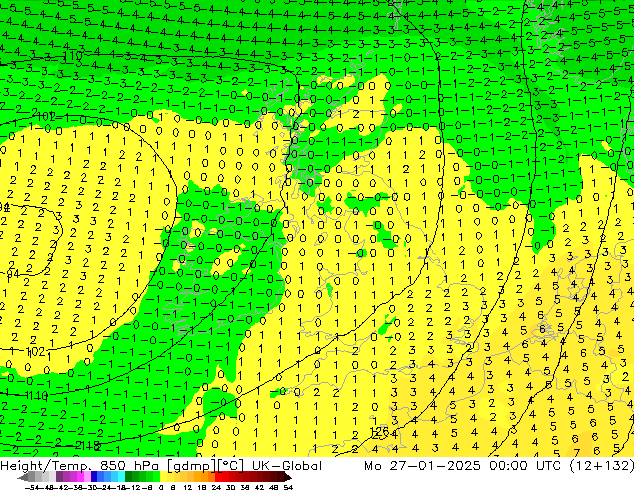Click the '54' maximum value under legend
This screenshot has height=490, width=634.
pos(288,488)
